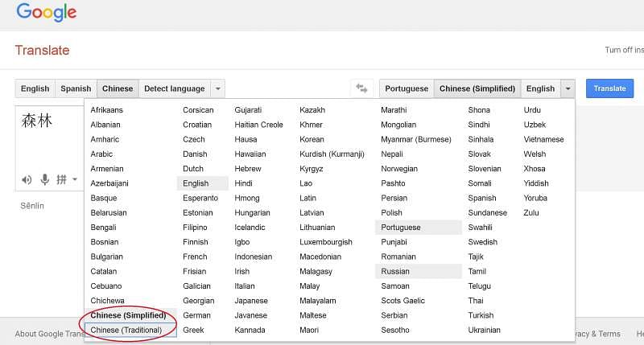Select English in the language dropdown list
The width and height of the screenshot is (644, 345).
click(x=203, y=183)
